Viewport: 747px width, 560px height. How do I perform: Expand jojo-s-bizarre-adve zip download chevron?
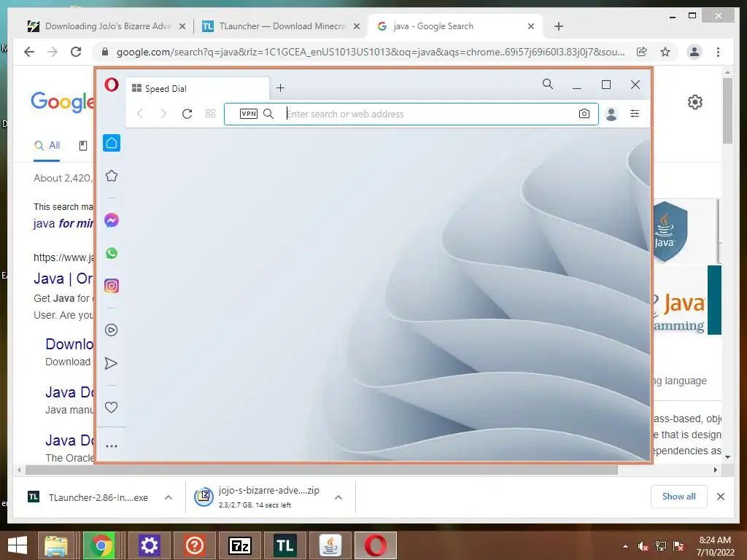point(338,497)
